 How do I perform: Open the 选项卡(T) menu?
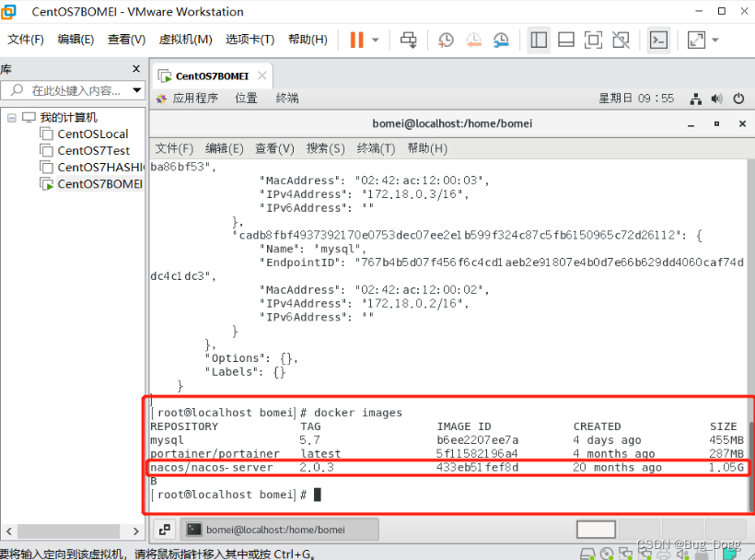coord(250,40)
